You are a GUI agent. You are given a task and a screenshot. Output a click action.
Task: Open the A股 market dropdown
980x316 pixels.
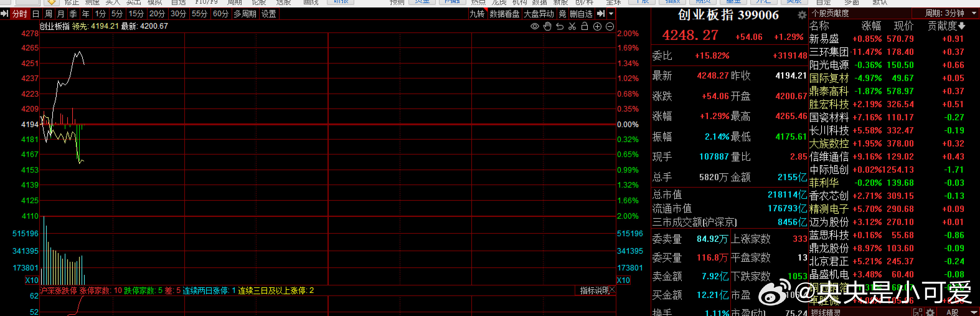961,312
